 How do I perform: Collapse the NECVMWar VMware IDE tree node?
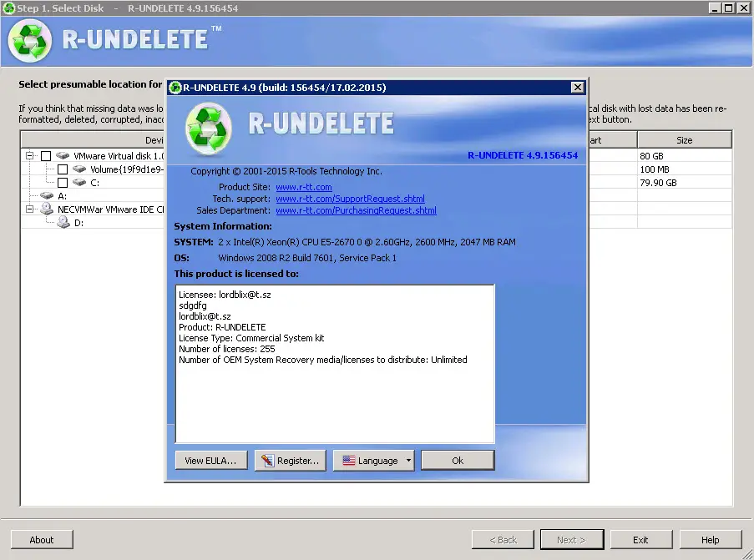click(30, 209)
